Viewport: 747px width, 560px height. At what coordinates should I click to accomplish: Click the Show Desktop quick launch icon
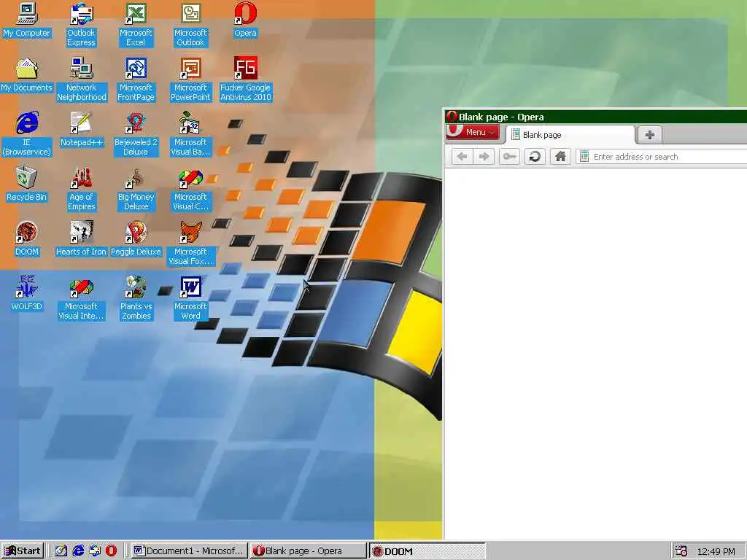click(61, 551)
